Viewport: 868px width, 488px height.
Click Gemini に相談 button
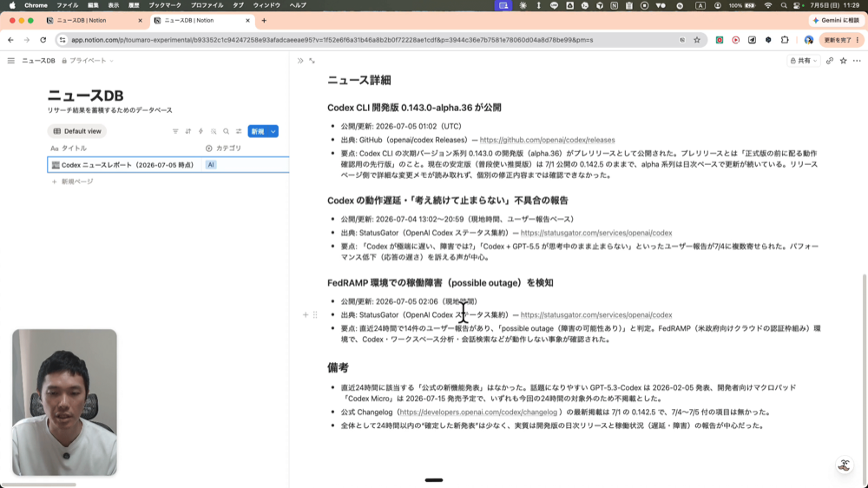tap(836, 21)
